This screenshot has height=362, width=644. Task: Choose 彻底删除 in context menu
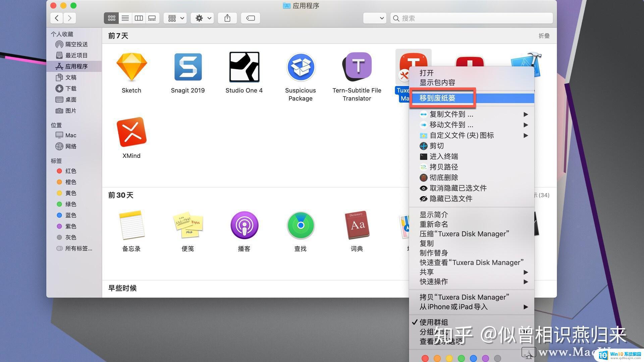click(x=472, y=178)
